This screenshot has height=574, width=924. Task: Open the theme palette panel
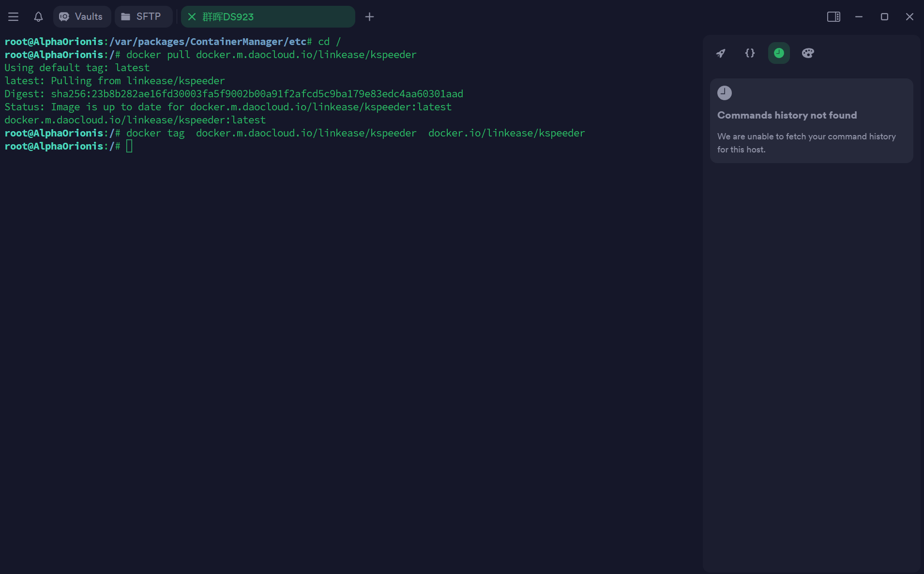tap(808, 53)
